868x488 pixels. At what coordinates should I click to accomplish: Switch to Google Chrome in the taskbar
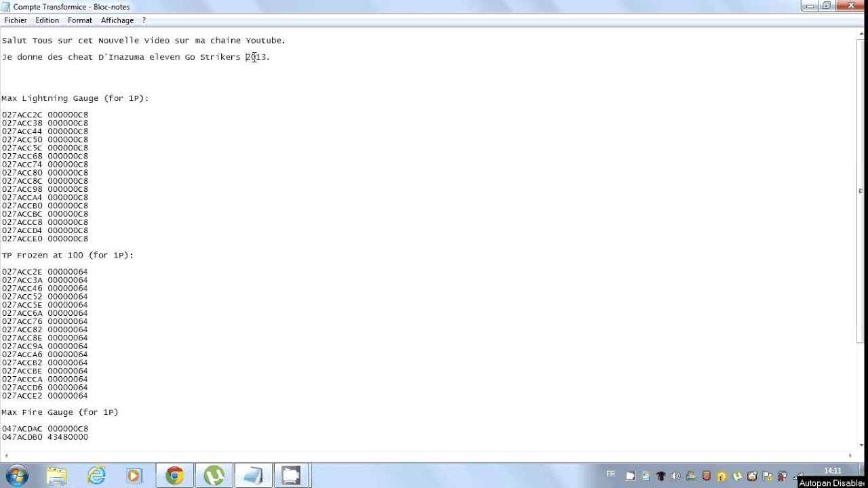(175, 476)
